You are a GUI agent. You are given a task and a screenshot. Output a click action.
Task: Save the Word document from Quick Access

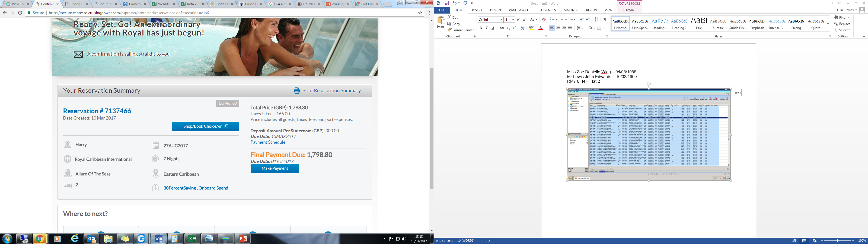(447, 3)
